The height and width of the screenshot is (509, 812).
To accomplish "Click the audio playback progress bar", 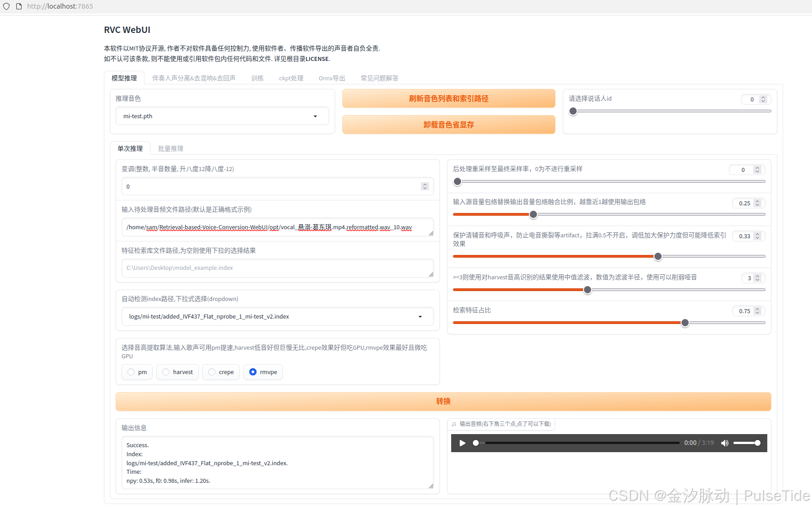I will point(577,443).
